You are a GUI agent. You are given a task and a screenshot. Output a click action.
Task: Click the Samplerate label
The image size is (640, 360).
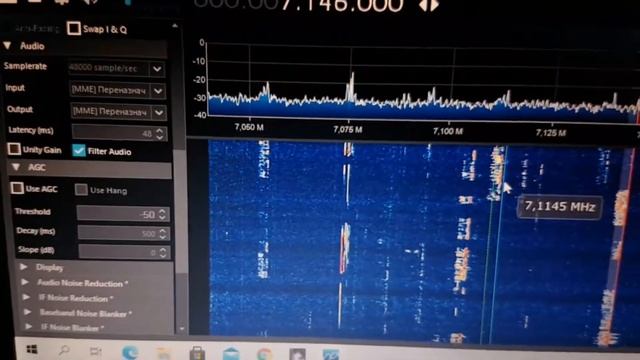coord(25,66)
